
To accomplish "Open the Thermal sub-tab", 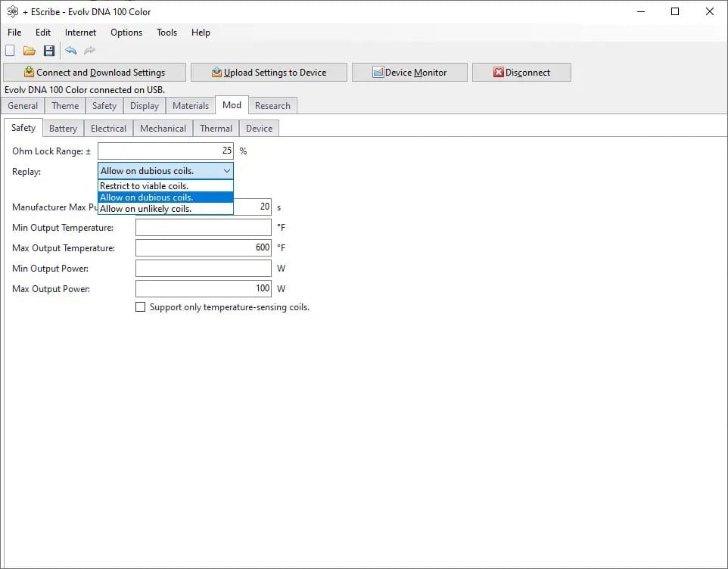I will 216,129.
